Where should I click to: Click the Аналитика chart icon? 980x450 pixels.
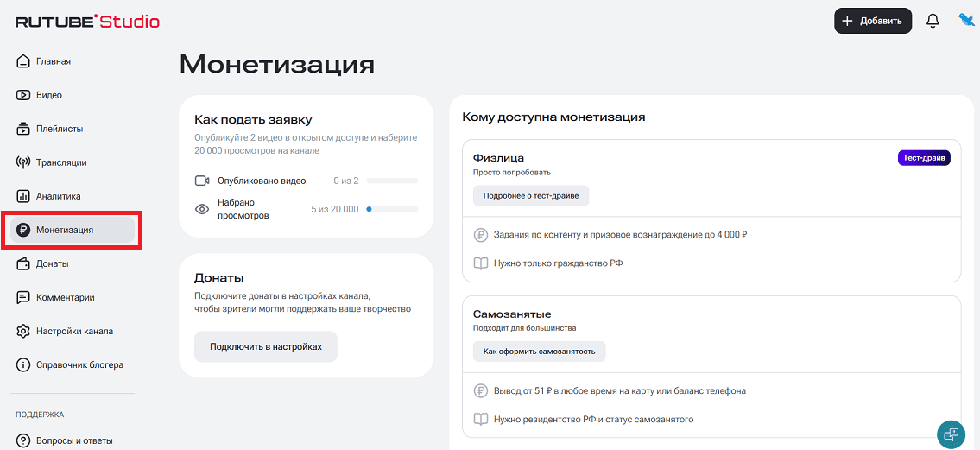(23, 196)
